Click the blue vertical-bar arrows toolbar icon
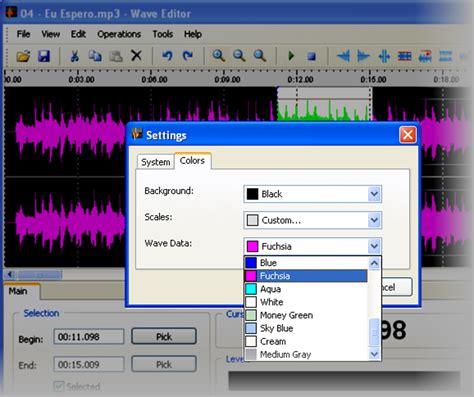The width and height of the screenshot is (474, 397). point(384,56)
